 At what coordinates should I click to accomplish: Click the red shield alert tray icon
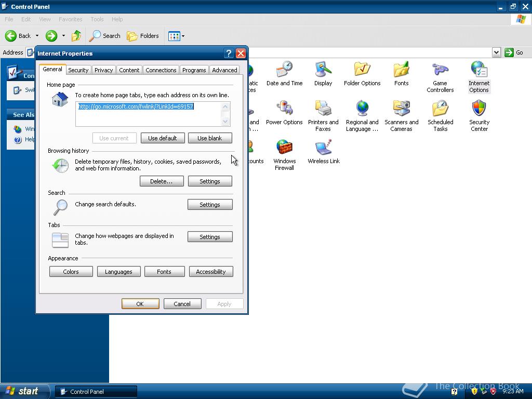point(494,391)
